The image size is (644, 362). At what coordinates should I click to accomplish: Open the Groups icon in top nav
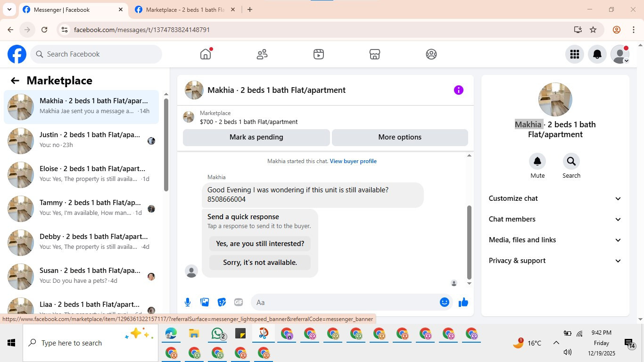click(x=431, y=54)
